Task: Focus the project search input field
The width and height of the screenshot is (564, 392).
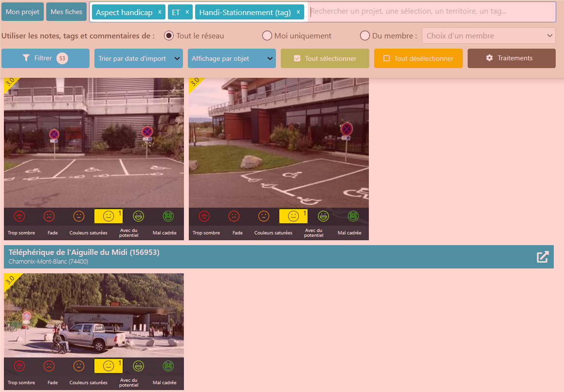Action: (432, 12)
